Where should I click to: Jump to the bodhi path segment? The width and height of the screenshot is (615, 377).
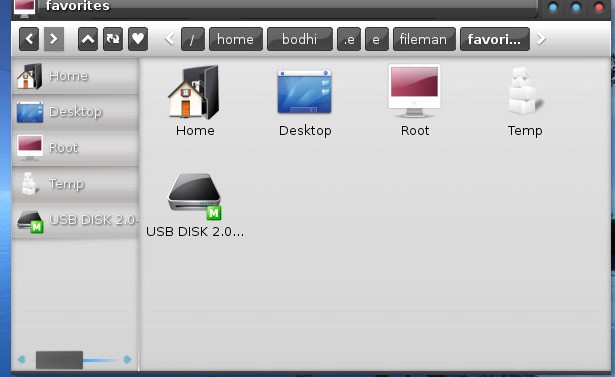(300, 39)
